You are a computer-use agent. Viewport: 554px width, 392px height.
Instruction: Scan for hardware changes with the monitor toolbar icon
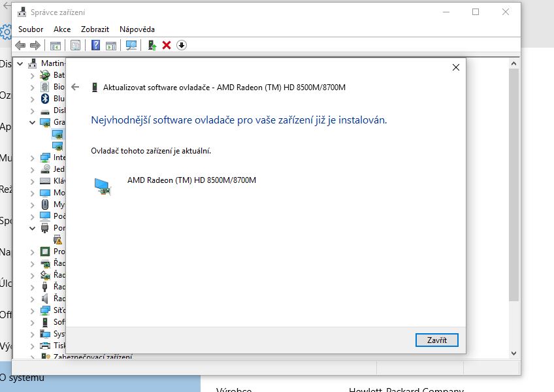(x=131, y=45)
